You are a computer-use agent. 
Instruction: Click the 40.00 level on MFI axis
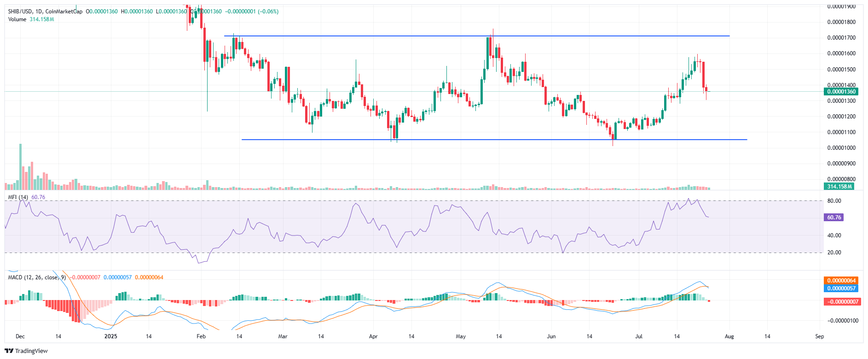pyautogui.click(x=834, y=235)
